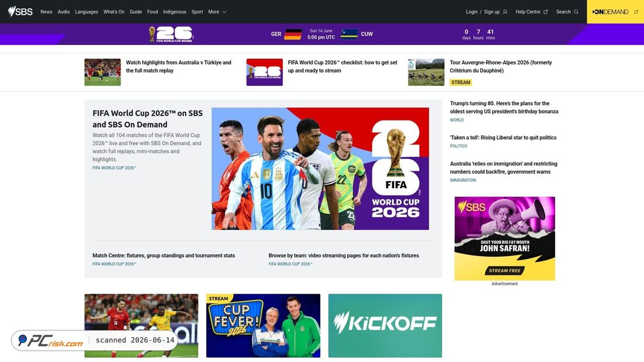Click the GER team label
644x362 pixels.
tap(276, 34)
